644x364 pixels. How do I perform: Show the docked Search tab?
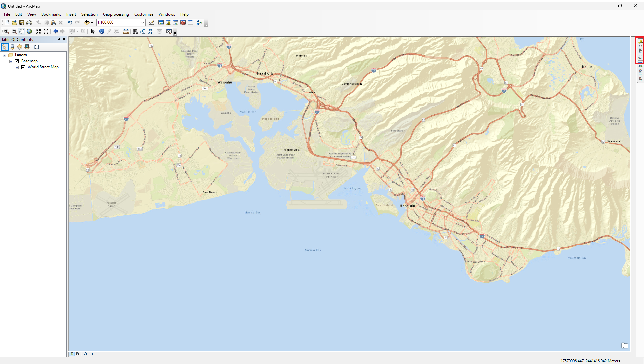tap(640, 73)
